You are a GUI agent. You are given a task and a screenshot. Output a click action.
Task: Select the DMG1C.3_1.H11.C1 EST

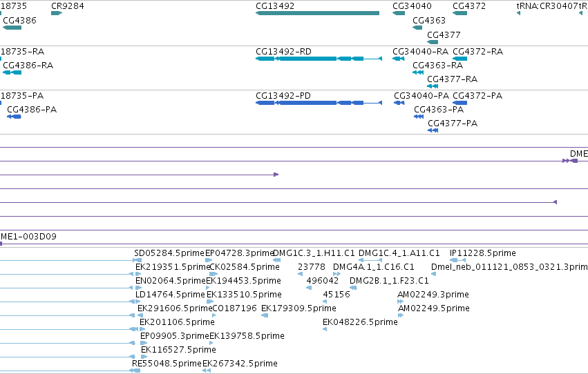pyautogui.click(x=277, y=260)
